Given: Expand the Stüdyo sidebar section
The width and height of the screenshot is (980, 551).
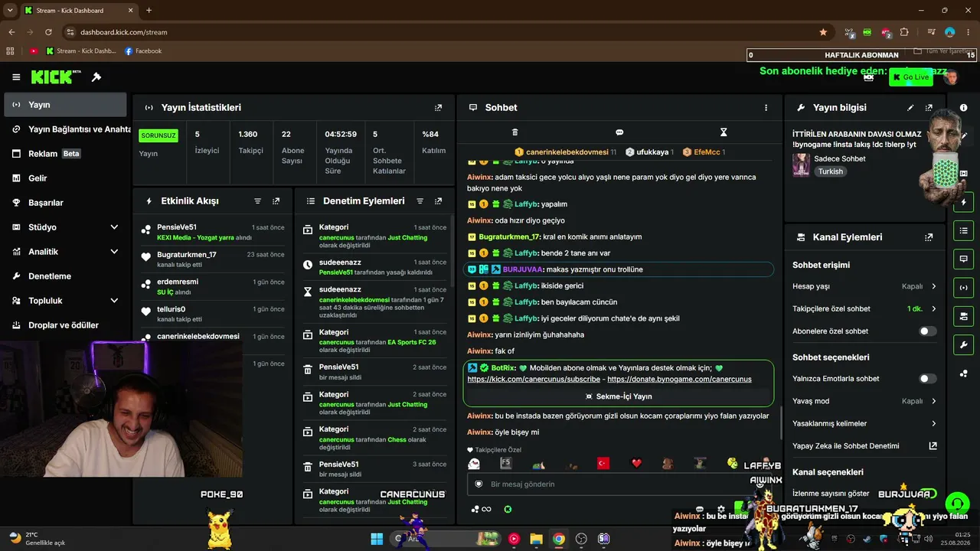Looking at the screenshot, I should pos(114,227).
